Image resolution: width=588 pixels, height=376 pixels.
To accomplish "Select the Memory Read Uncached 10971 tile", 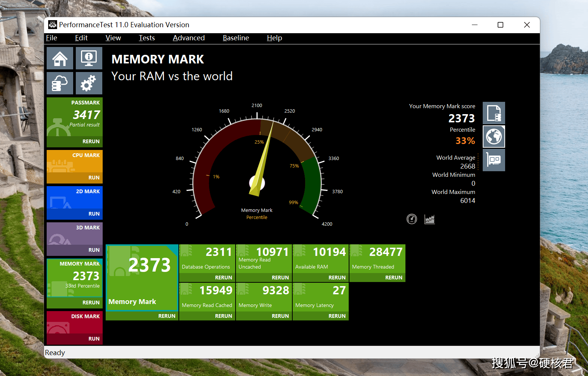I will [x=264, y=258].
